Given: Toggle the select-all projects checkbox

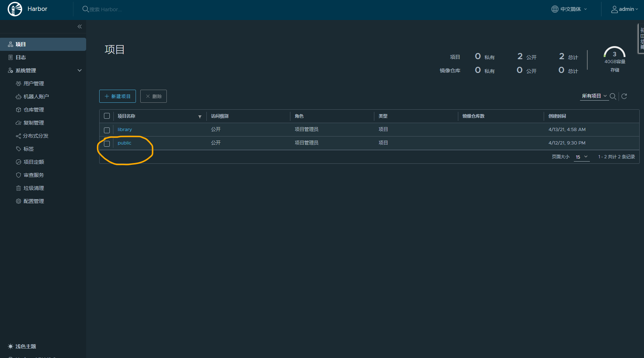Looking at the screenshot, I should 107,116.
